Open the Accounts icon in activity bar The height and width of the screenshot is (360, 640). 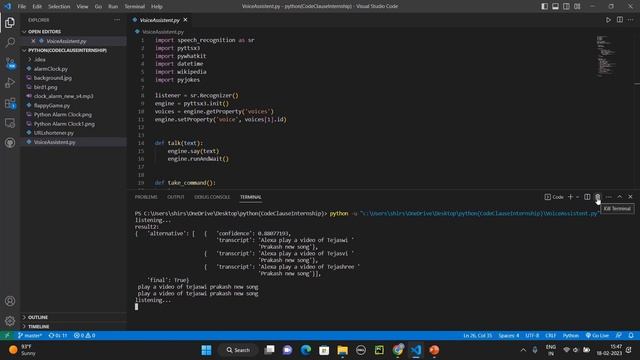coord(10,301)
